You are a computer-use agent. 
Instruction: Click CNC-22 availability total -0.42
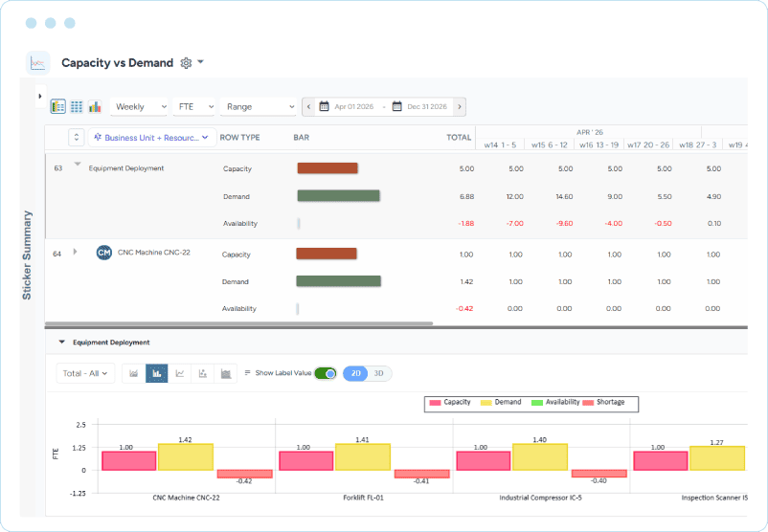[464, 309]
